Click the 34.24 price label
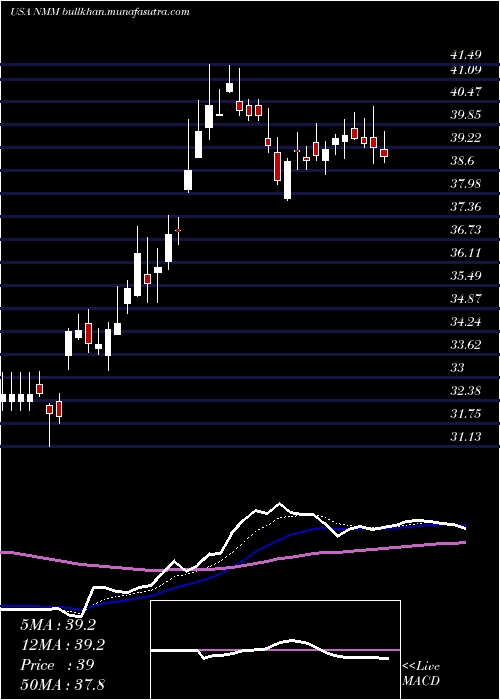The width and height of the screenshot is (500, 700). click(x=466, y=322)
